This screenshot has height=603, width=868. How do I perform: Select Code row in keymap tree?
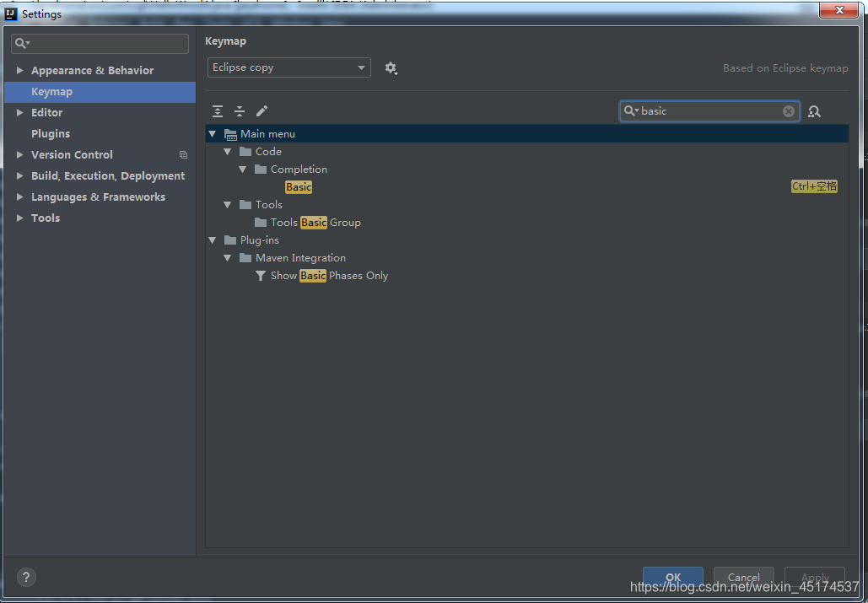click(527, 152)
